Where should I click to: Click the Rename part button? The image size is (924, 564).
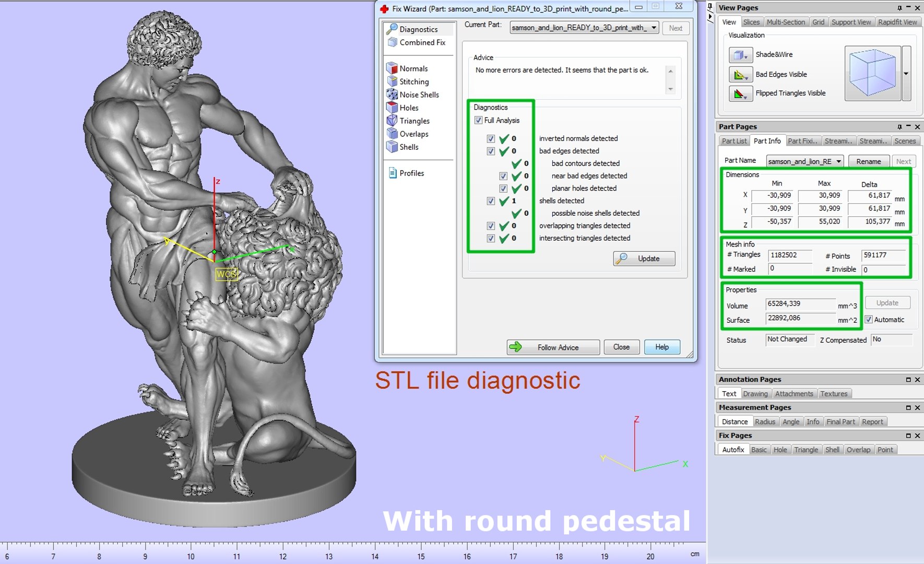pyautogui.click(x=868, y=161)
